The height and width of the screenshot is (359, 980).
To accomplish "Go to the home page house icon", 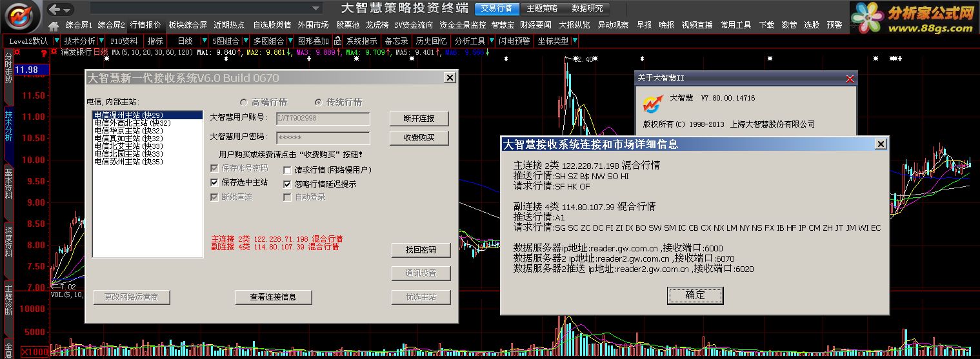I will coord(54,26).
